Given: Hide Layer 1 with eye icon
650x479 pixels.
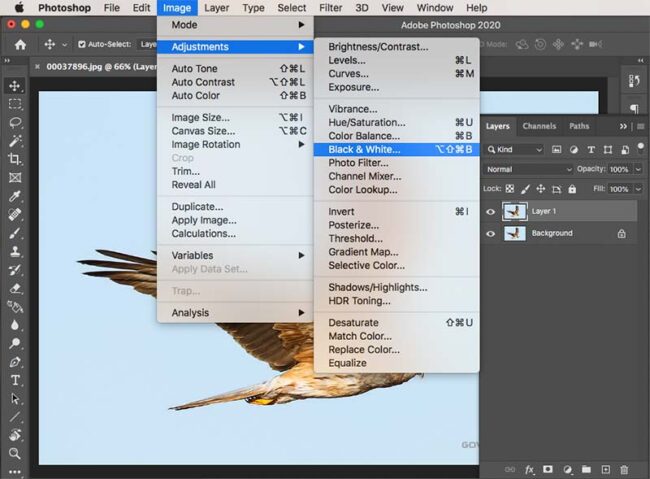Looking at the screenshot, I should 490,212.
